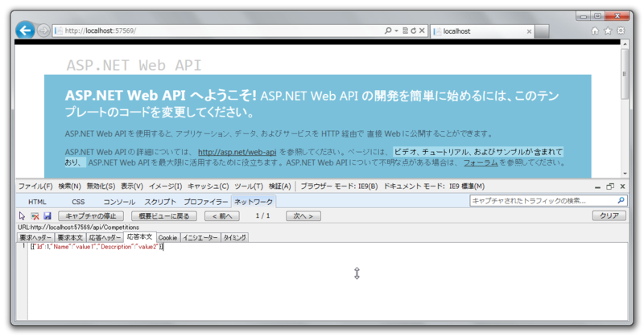644x336 pixels.
Task: Stop loading with the address bar X icon
Action: pyautogui.click(x=422, y=31)
